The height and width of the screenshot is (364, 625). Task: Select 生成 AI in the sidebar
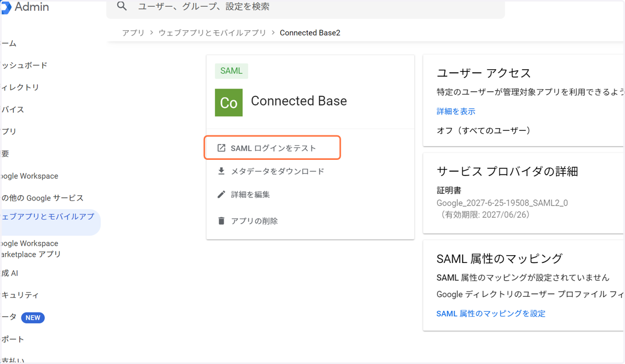click(x=9, y=273)
